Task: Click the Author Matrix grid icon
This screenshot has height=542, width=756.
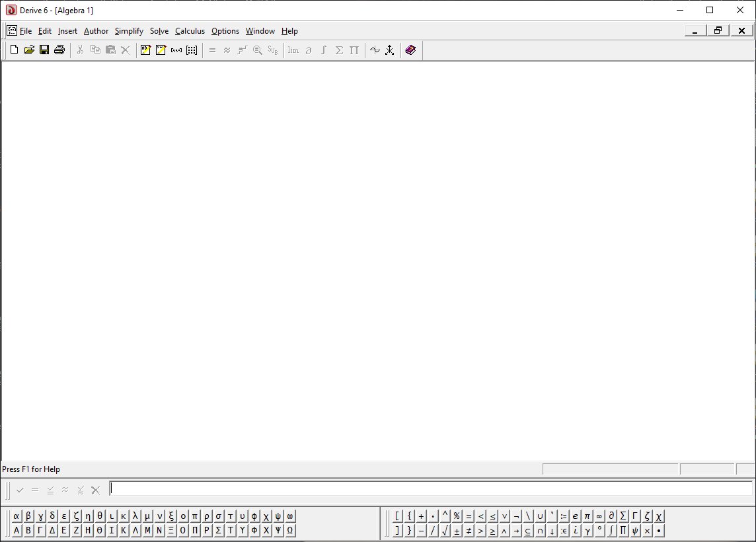Action: click(192, 50)
